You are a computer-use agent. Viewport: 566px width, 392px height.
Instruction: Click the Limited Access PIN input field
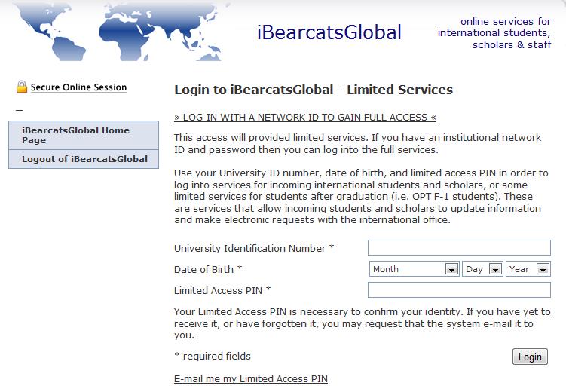coord(459,290)
